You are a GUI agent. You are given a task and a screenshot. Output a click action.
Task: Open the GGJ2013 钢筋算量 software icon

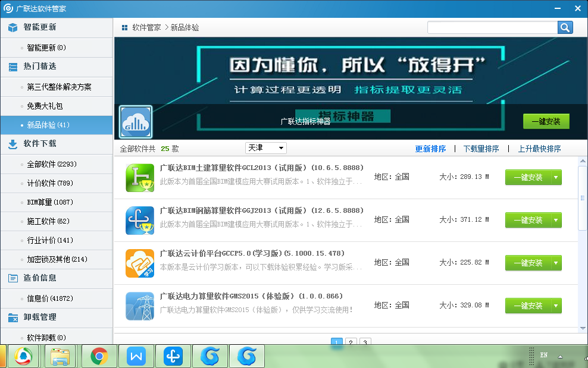140,221
